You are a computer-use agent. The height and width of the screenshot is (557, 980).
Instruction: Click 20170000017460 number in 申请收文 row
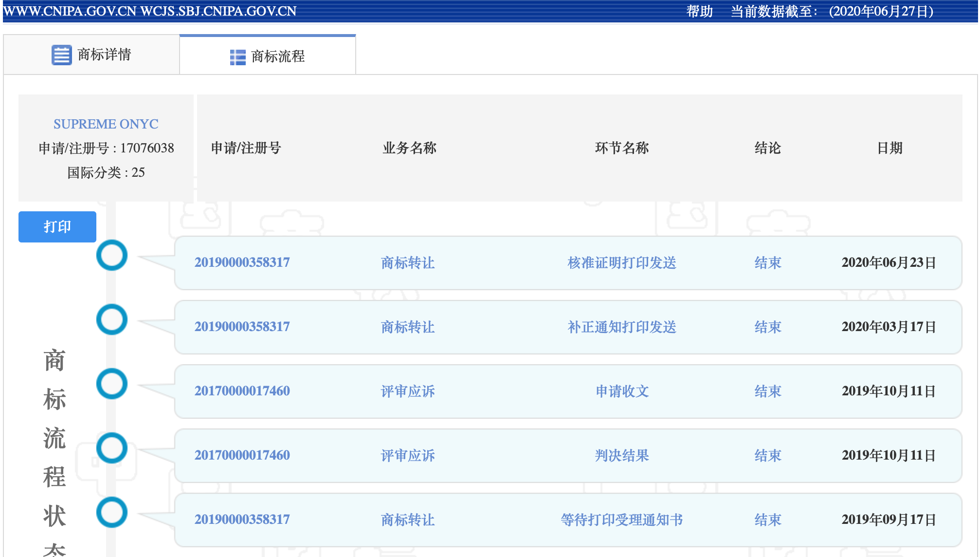pyautogui.click(x=242, y=391)
